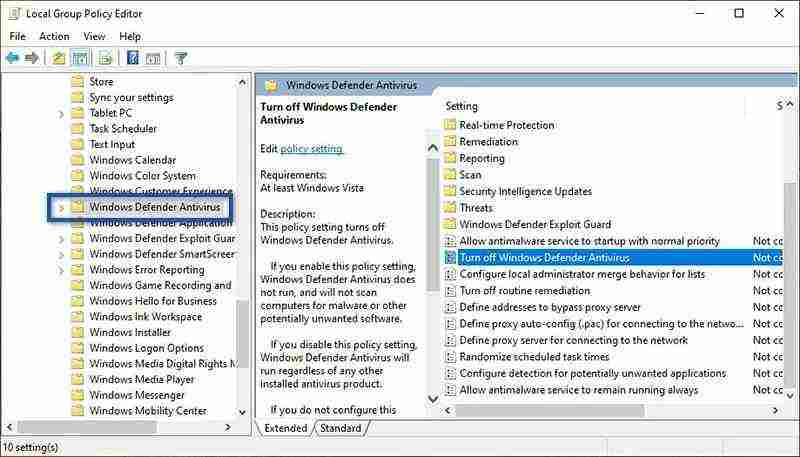Open the File menu
The height and width of the screenshot is (457, 800).
pos(17,36)
